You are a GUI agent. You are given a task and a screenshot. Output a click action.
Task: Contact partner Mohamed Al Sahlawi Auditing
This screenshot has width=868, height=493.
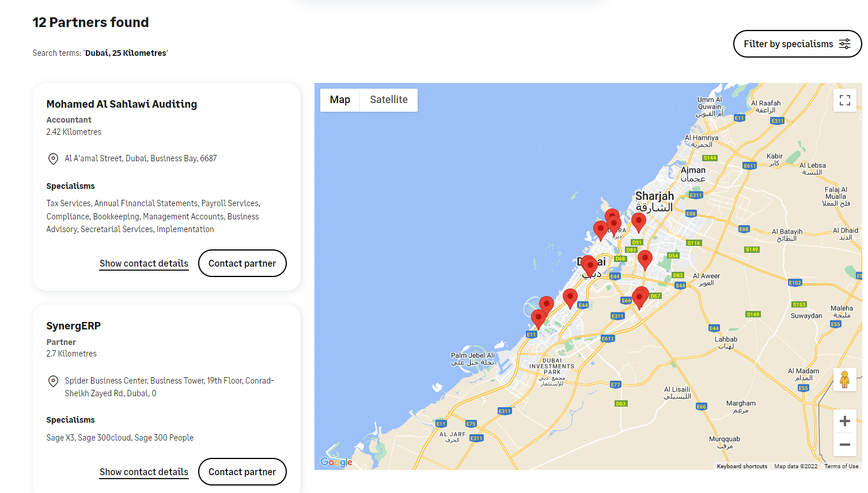[242, 263]
